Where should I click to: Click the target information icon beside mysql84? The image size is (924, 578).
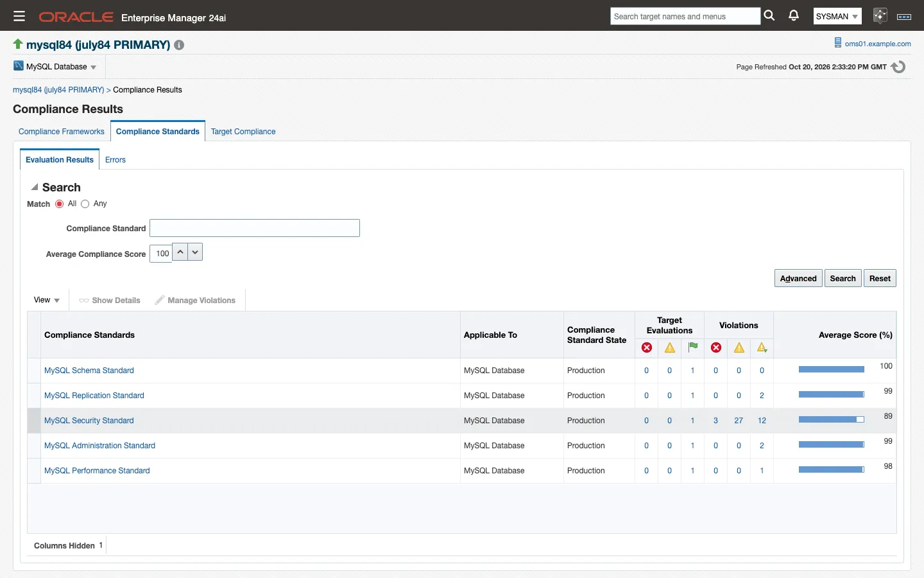click(179, 45)
